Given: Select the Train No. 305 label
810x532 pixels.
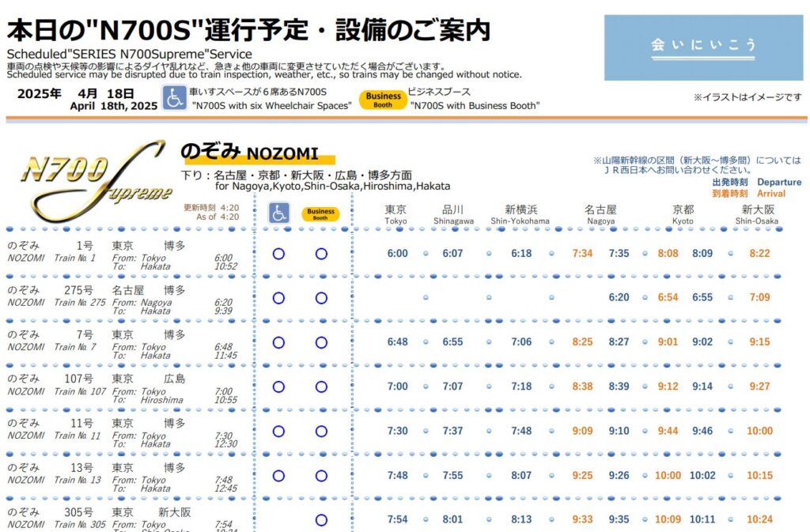Looking at the screenshot, I should pyautogui.click(x=80, y=524).
